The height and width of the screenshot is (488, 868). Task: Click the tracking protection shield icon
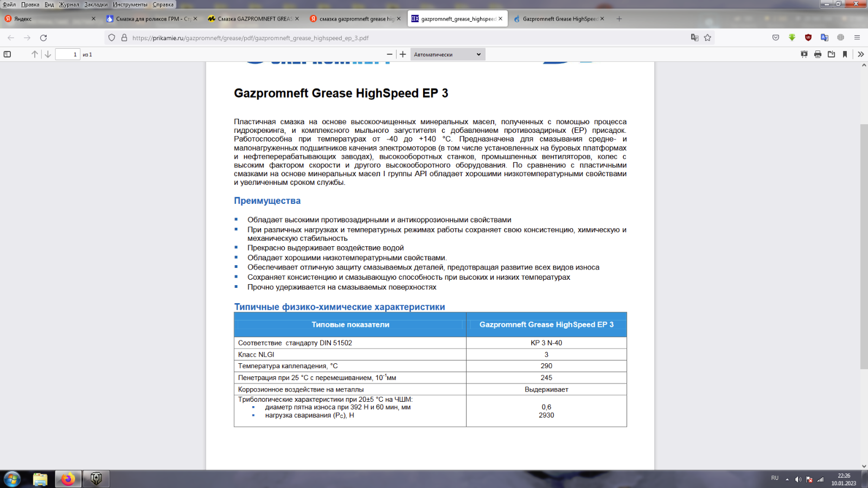pos(112,38)
